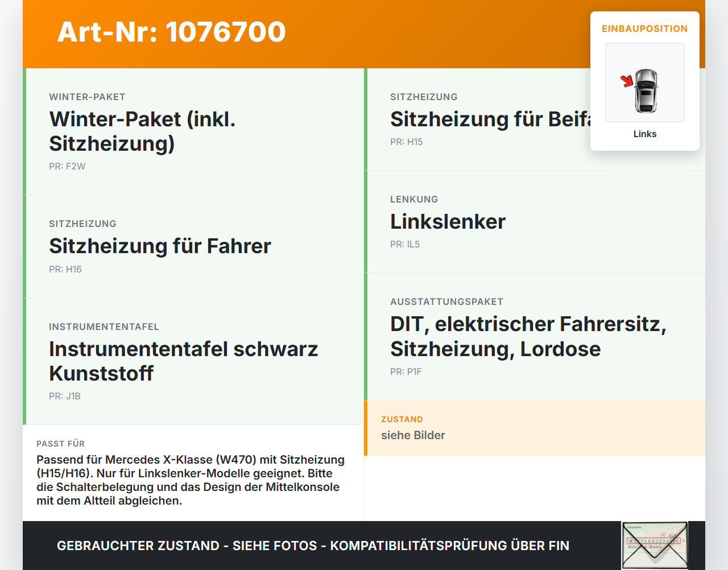Viewport: 728px width, 570px height.
Task: Click the INSTRUMENTENTAFEL category label
Action: 104,327
